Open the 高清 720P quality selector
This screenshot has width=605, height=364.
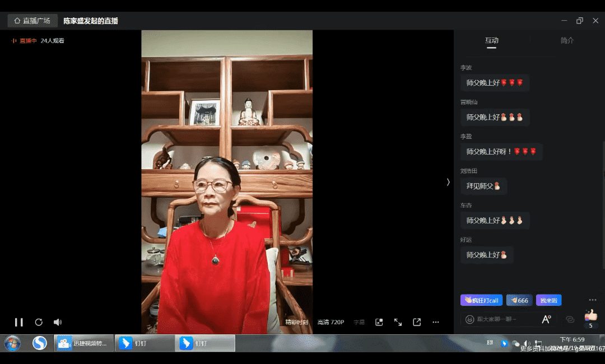tap(331, 322)
